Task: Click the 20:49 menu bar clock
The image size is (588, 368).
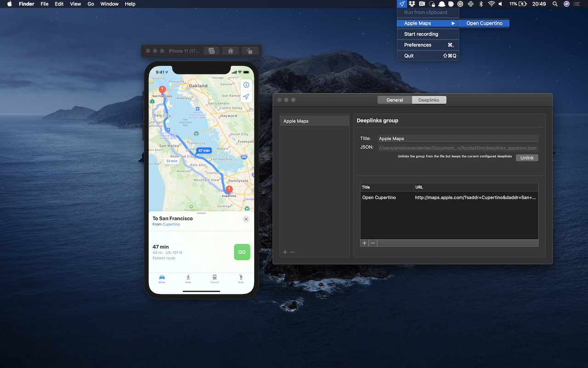Action: pos(539,4)
